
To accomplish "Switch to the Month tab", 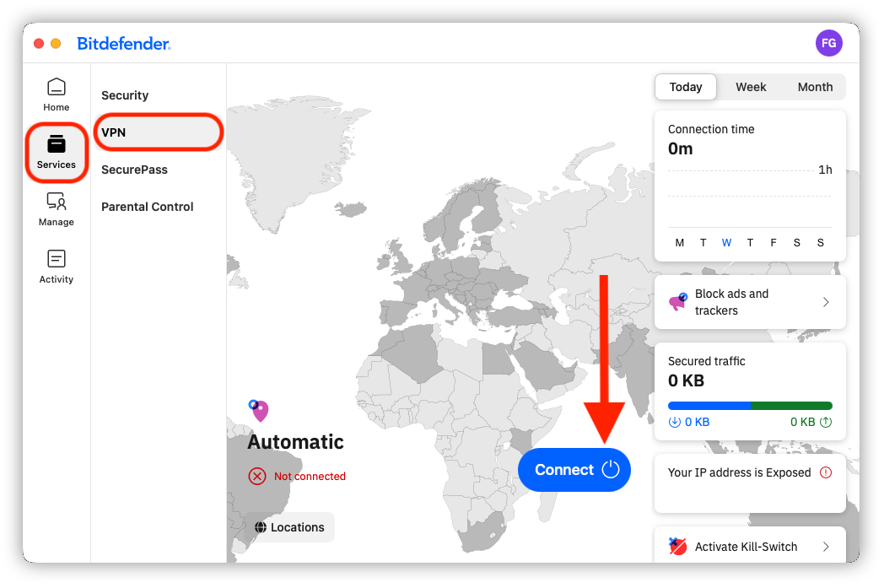I will click(815, 87).
